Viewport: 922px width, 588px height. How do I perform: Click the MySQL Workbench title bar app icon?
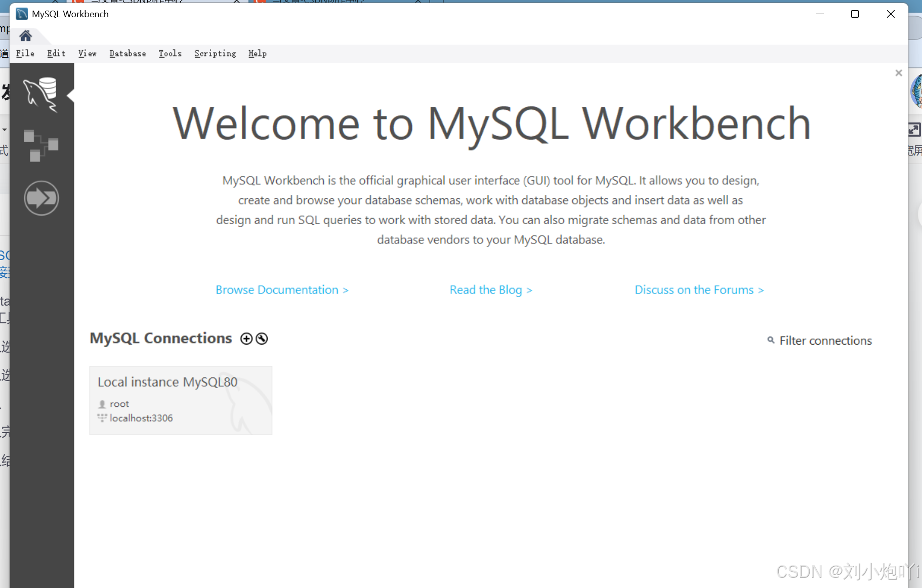[22, 14]
